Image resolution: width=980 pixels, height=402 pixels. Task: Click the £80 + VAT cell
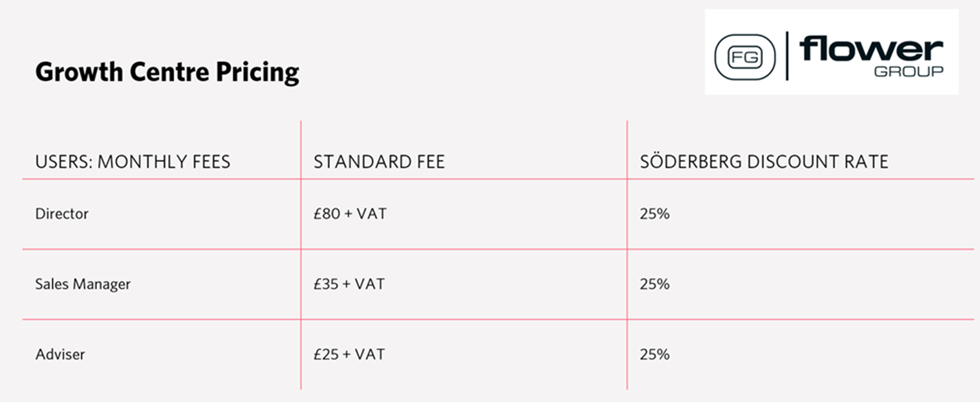click(350, 214)
